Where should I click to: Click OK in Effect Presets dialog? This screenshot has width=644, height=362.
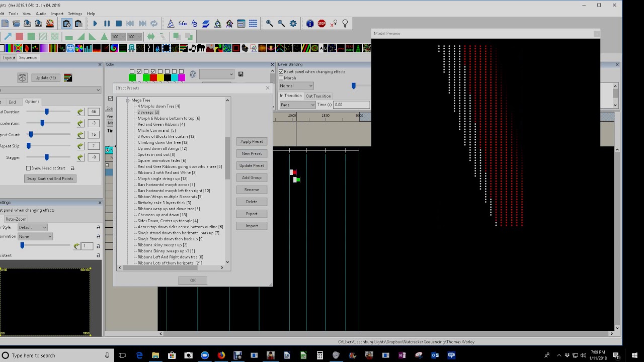193,281
